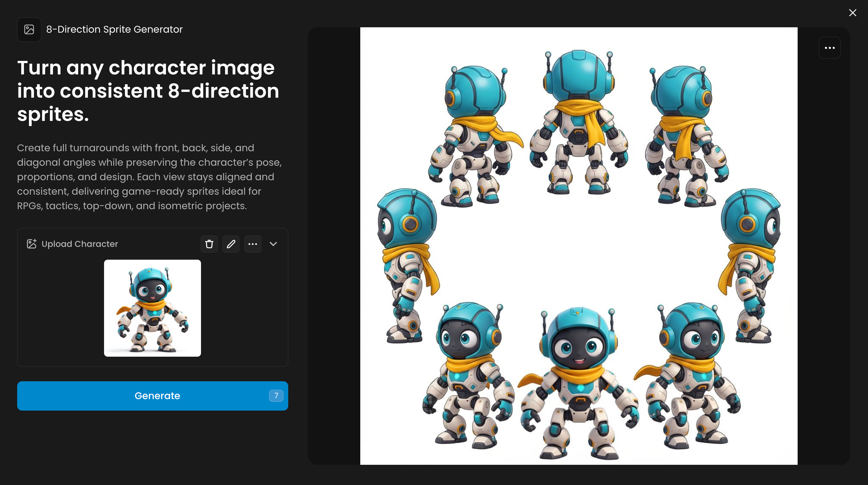This screenshot has height=485, width=868.
Task: Open the three-dot menu on the output image
Action: [830, 48]
